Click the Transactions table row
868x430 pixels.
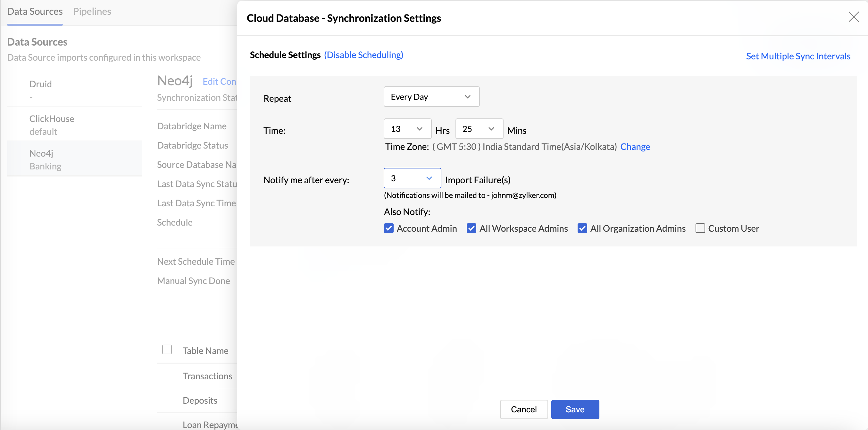[x=207, y=376]
